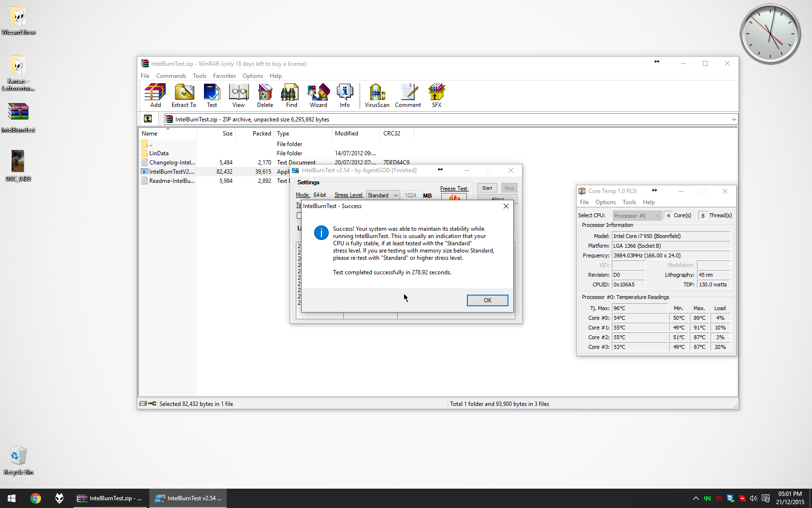Switch to IntelBurnTest.zip WinRAR taskbar button
812x508 pixels.
[111, 498]
